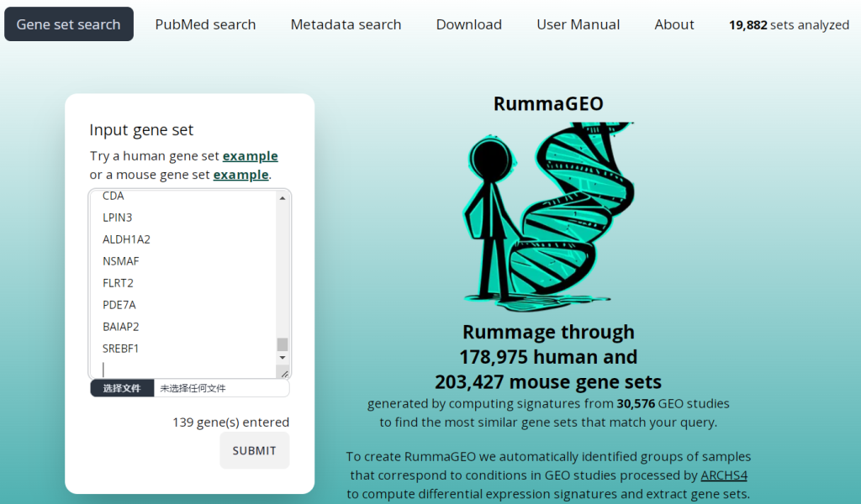861x504 pixels.
Task: Click the CDA gene entry
Action: coord(114,196)
